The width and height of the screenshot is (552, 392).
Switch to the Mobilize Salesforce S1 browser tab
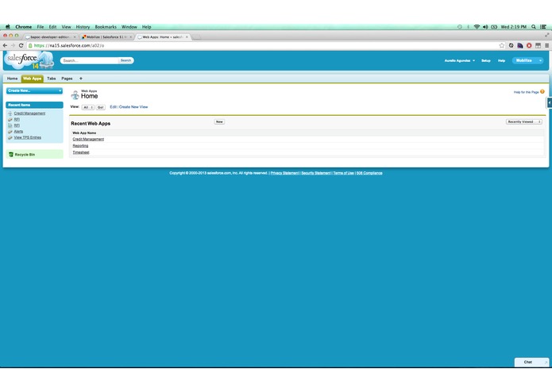pyautogui.click(x=106, y=37)
